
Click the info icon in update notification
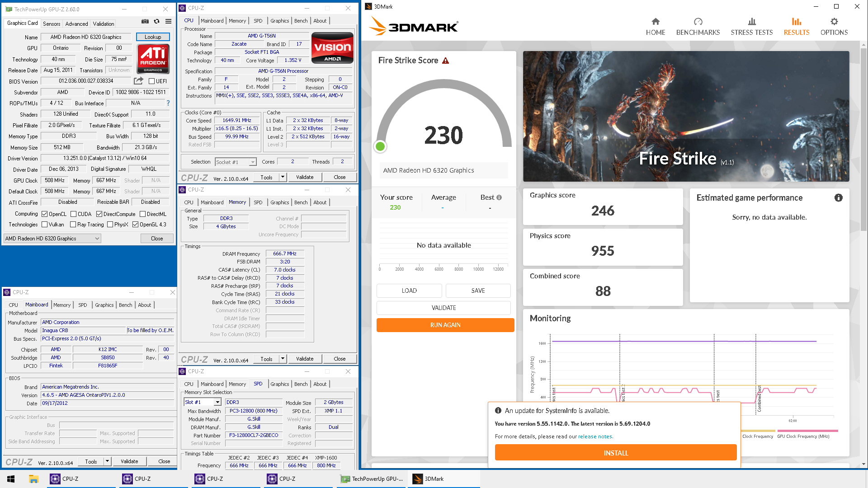click(x=498, y=411)
